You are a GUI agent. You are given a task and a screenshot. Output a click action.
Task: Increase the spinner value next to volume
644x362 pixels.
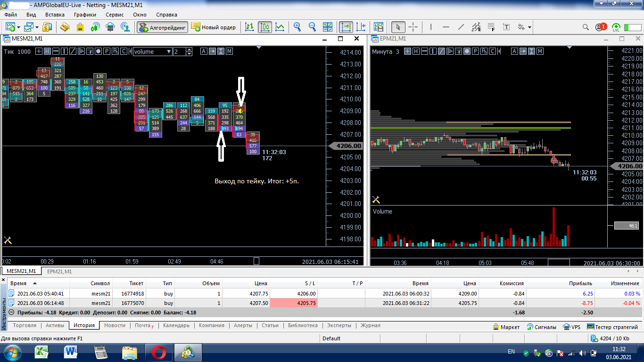tap(190, 49)
